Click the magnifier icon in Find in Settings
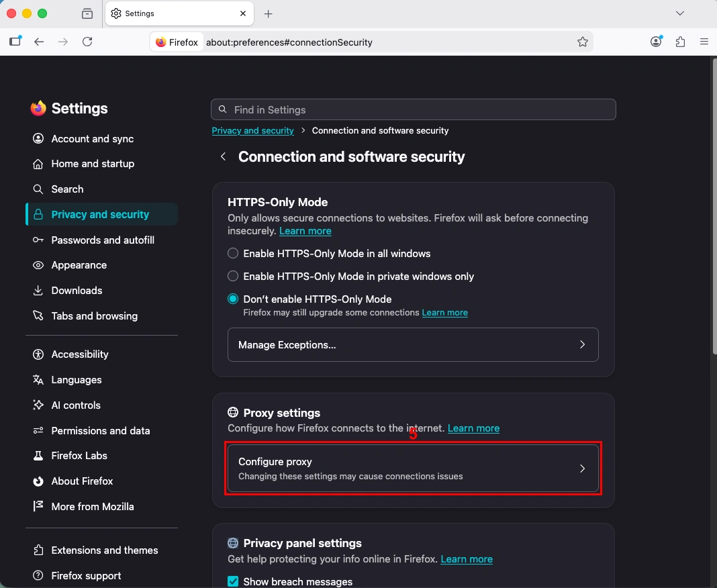The image size is (717, 588). pos(223,109)
